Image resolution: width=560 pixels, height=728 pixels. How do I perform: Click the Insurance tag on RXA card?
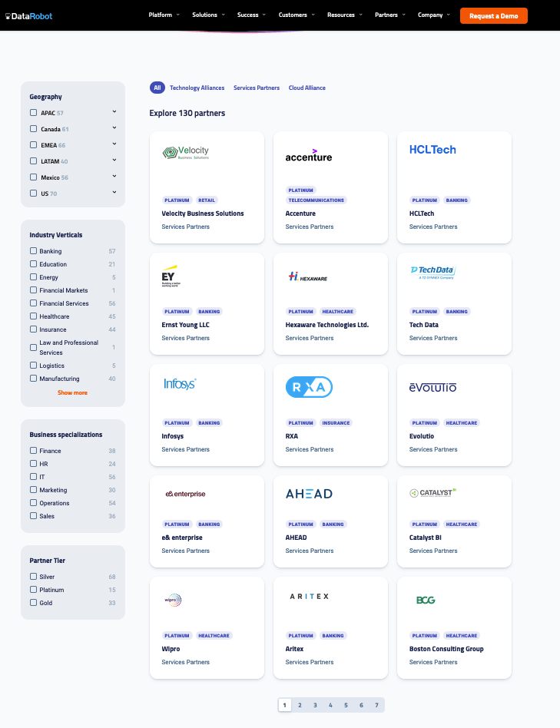pos(336,423)
